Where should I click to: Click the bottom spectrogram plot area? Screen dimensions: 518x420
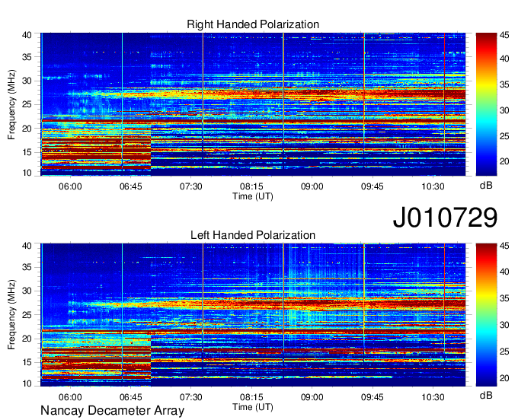(x=253, y=315)
